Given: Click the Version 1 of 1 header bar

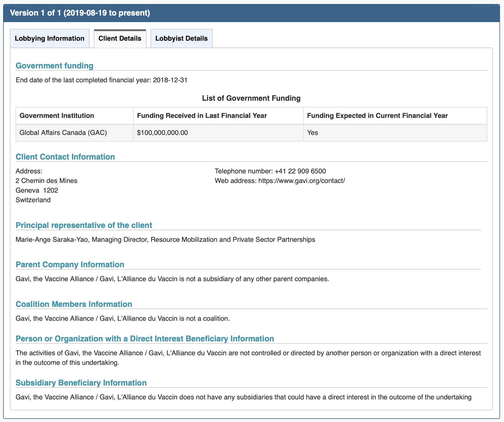Looking at the screenshot, I should [251, 13].
